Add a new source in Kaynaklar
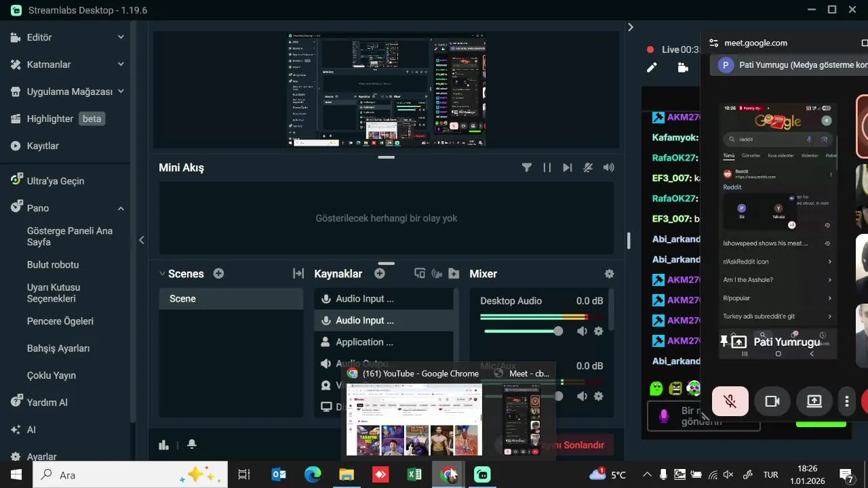This screenshot has height=488, width=868. 380,274
